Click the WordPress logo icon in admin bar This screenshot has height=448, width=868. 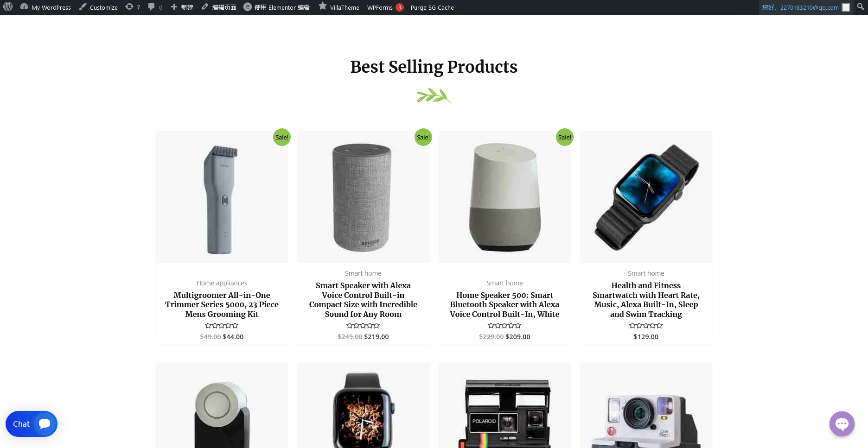(8, 7)
